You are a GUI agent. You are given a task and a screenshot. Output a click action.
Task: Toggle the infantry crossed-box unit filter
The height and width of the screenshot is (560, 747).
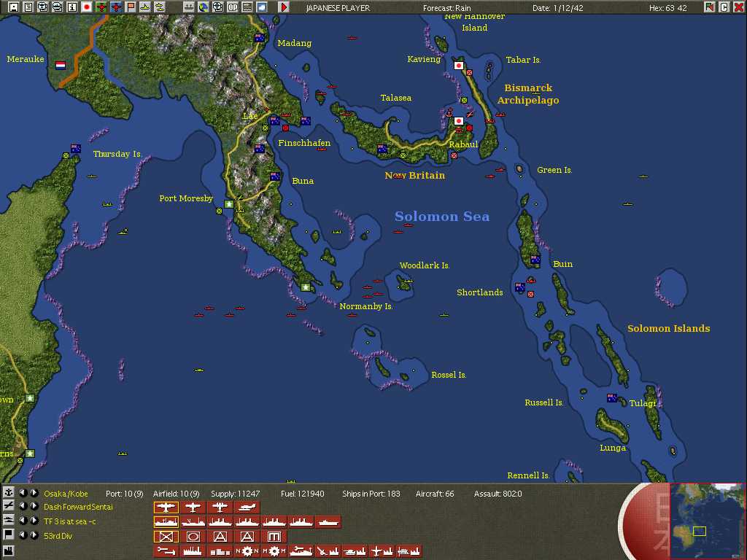pos(166,537)
